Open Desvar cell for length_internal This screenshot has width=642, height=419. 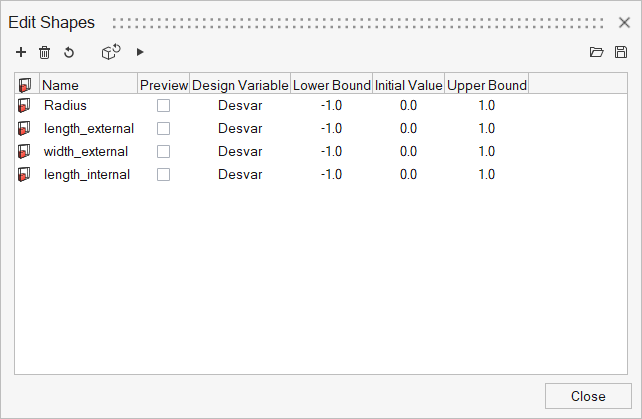240,174
